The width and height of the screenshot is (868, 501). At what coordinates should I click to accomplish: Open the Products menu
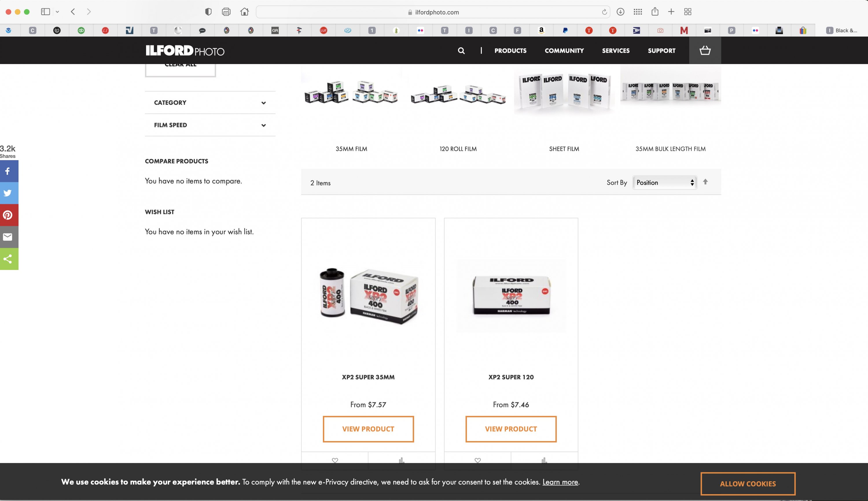click(x=510, y=51)
